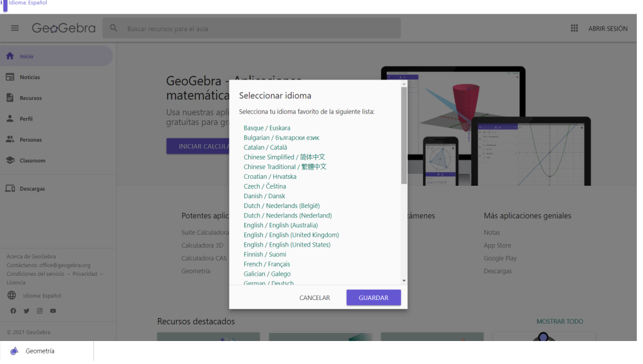Viewport: 643px width, 364px height.
Task: Open GeoGebra YouTube icon
Action: (53, 311)
